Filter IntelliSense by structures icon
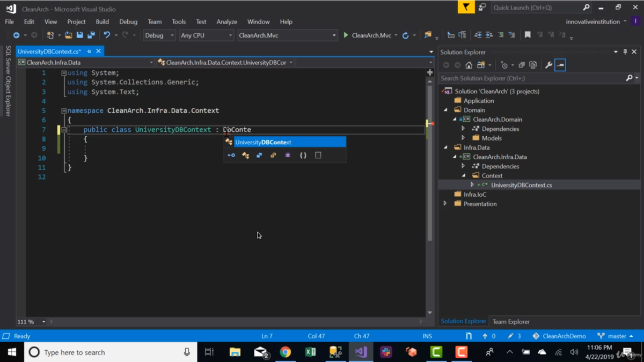 tap(259, 156)
